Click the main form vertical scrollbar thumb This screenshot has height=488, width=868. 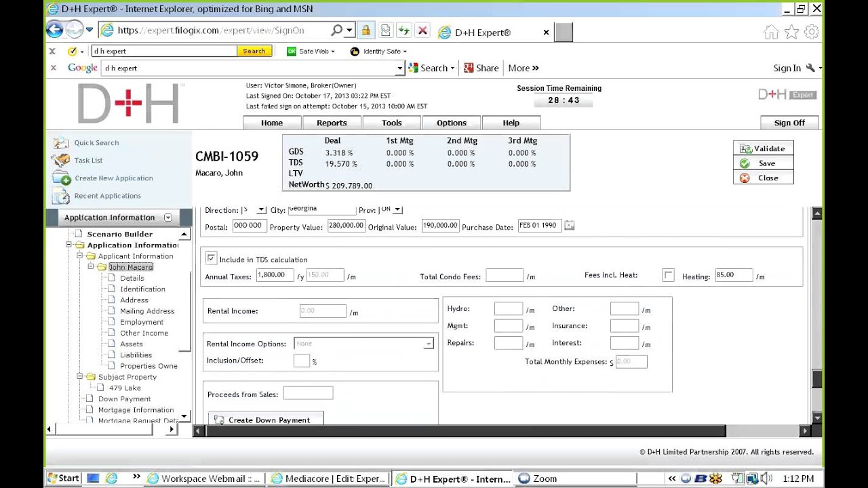817,379
